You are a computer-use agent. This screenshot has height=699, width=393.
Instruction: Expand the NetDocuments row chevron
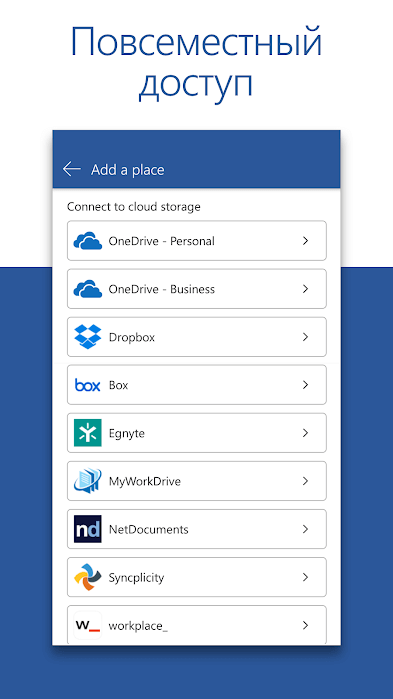coord(305,529)
